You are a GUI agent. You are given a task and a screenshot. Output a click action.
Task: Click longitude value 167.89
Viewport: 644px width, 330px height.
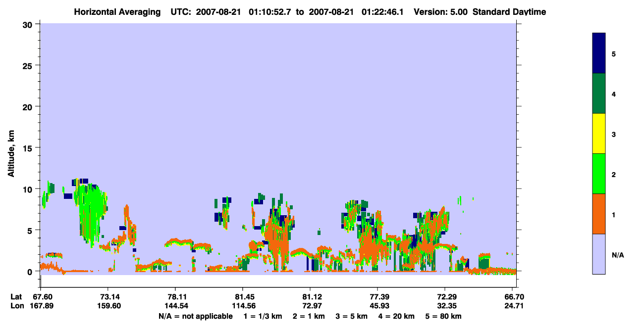pyautogui.click(x=41, y=306)
